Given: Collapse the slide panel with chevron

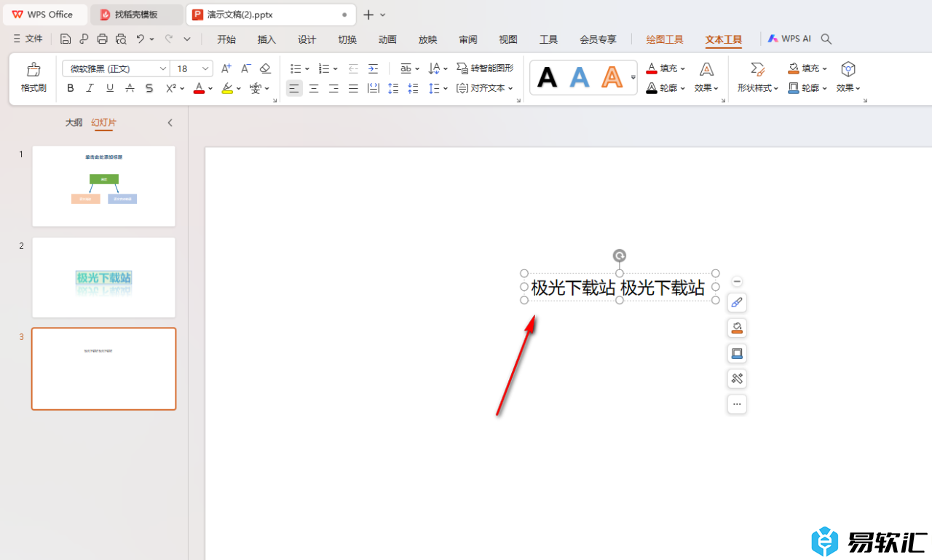Looking at the screenshot, I should click(170, 123).
